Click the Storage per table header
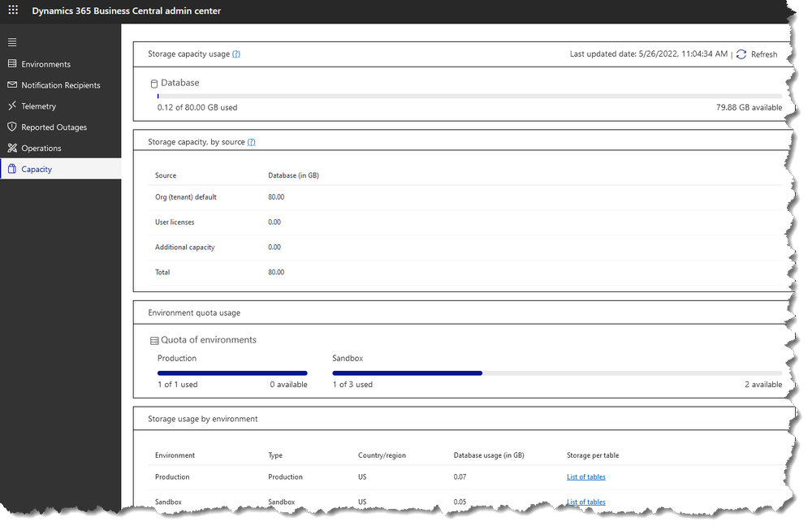This screenshot has width=812, height=530. (593, 455)
